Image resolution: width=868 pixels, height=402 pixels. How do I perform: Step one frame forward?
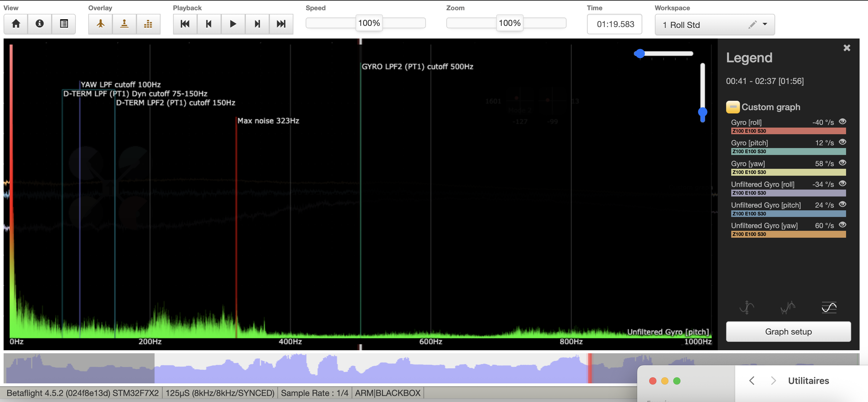pyautogui.click(x=257, y=23)
